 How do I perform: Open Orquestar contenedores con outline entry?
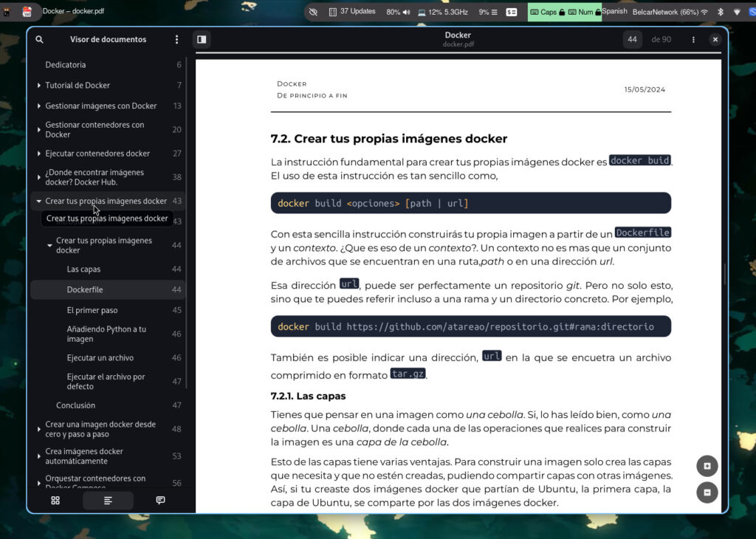[108, 483]
